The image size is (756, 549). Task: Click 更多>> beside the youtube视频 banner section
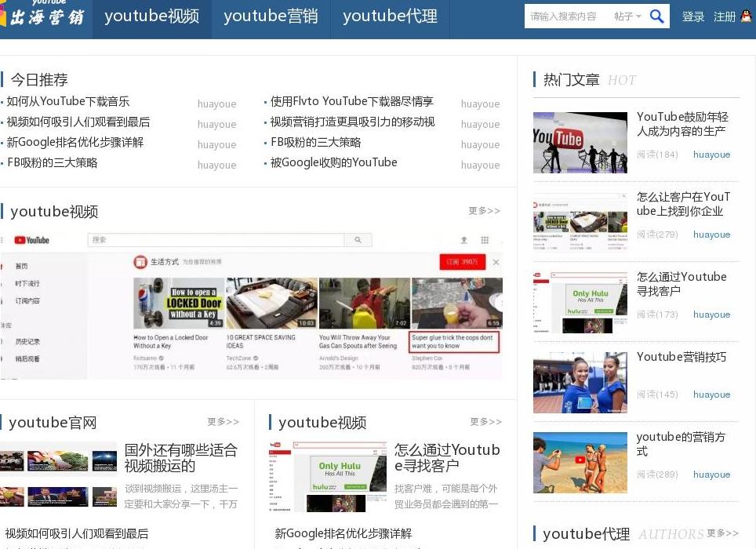[x=484, y=211]
